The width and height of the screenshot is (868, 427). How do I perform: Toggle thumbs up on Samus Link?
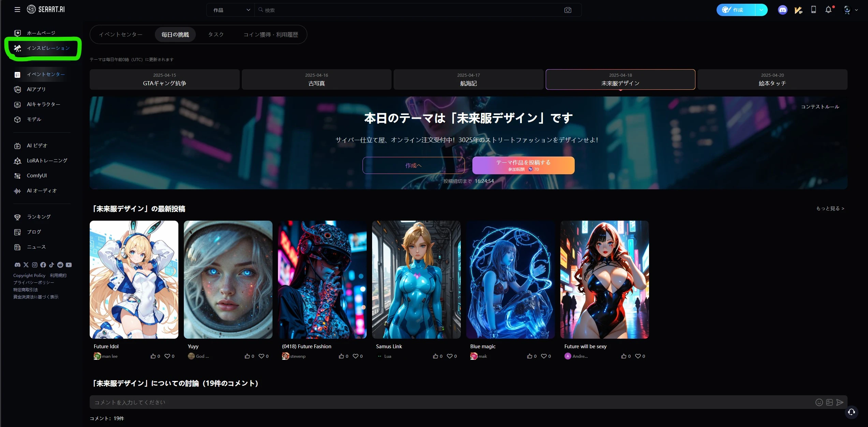(x=436, y=356)
